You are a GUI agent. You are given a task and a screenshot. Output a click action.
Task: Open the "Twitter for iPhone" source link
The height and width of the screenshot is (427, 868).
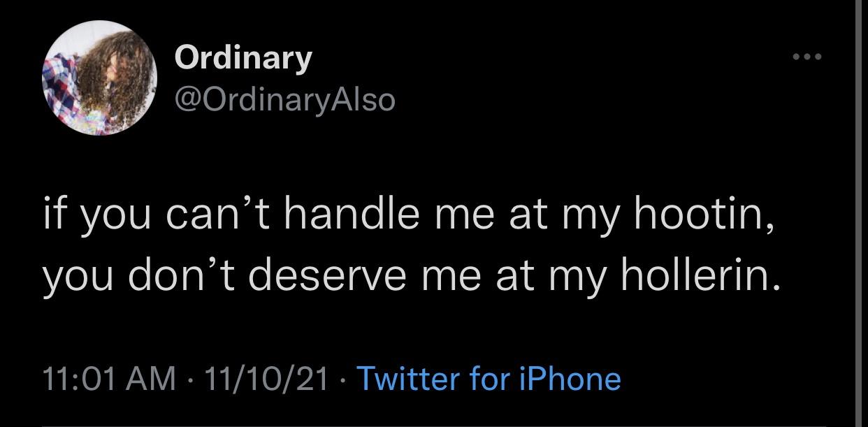(489, 379)
